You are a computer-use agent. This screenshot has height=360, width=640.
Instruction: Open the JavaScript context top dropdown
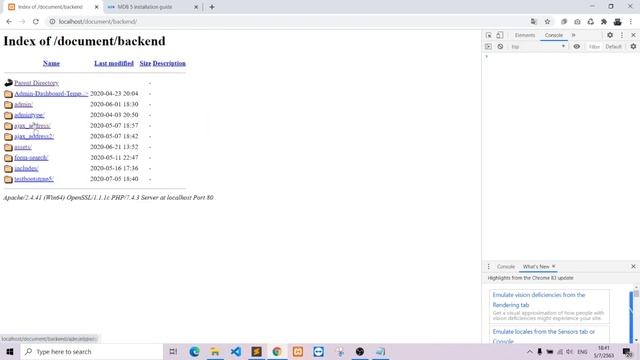point(538,47)
